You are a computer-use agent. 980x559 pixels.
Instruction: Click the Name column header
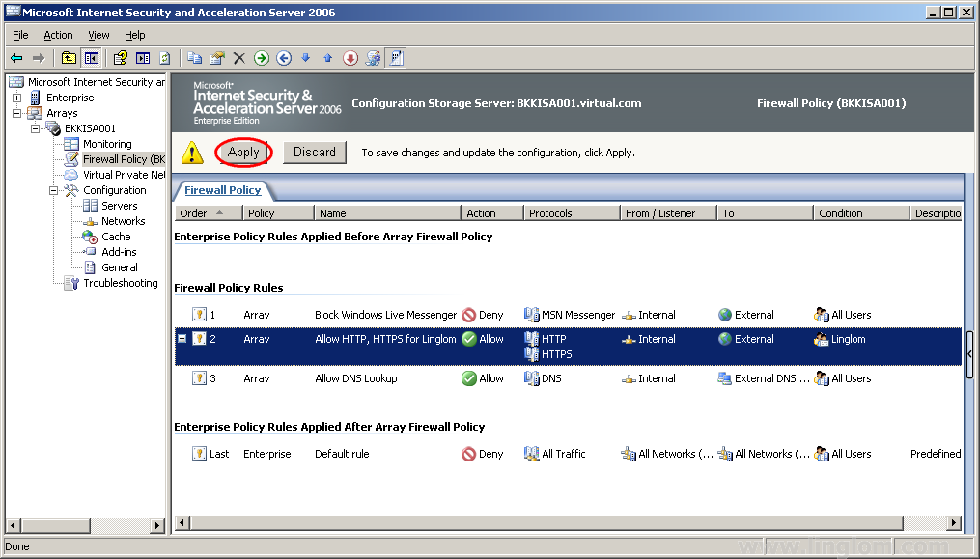coord(387,213)
